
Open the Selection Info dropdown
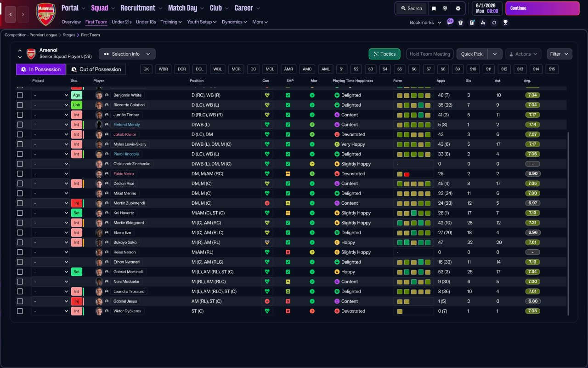point(127,54)
